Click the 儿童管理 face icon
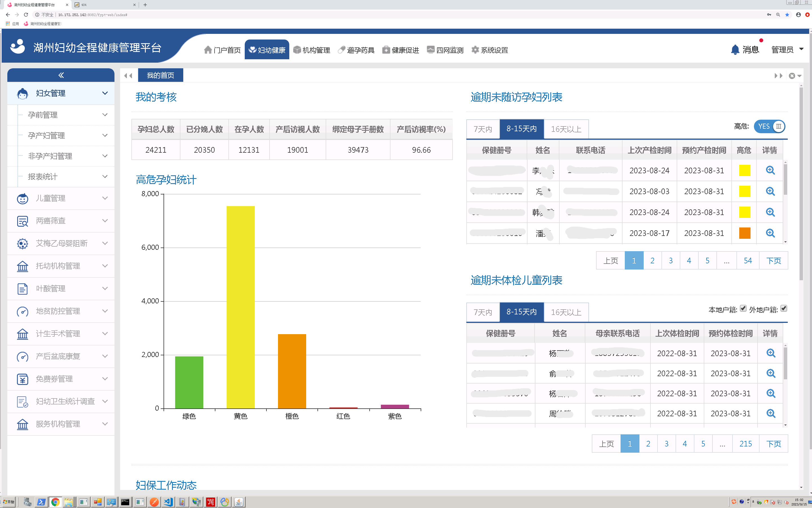This screenshot has height=508, width=812. [23, 198]
